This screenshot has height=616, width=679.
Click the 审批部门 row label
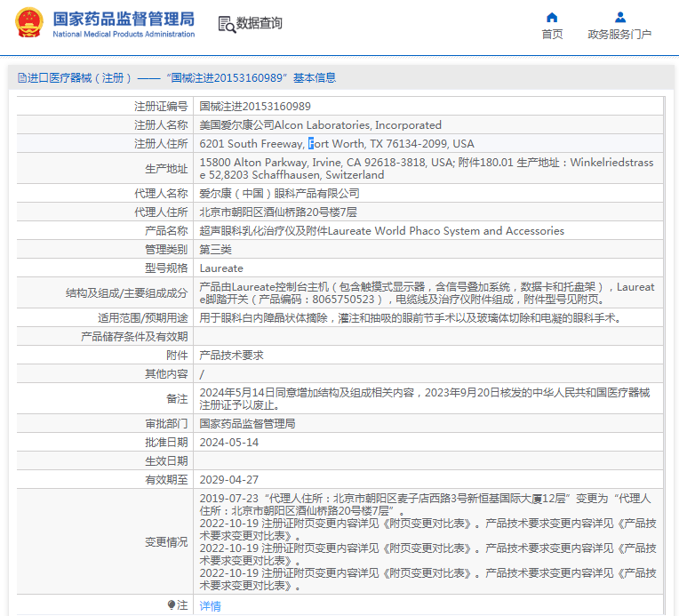pyautogui.click(x=166, y=424)
